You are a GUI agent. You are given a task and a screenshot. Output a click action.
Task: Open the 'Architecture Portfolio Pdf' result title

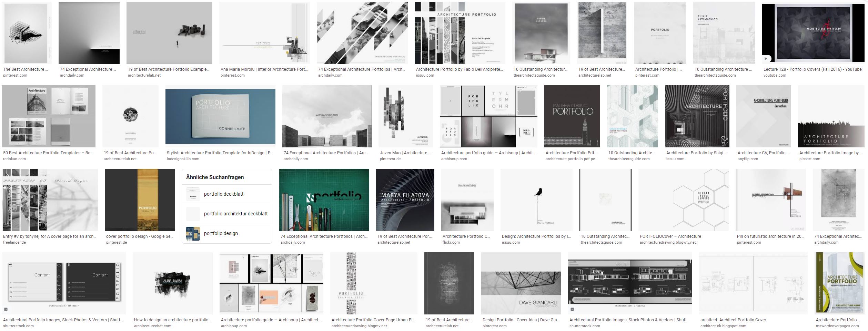[572, 153]
